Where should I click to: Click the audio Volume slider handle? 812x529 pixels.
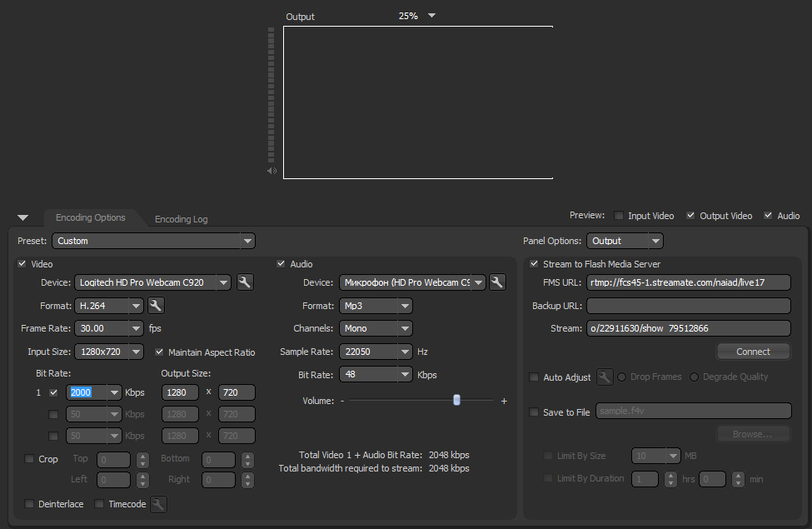(456, 401)
